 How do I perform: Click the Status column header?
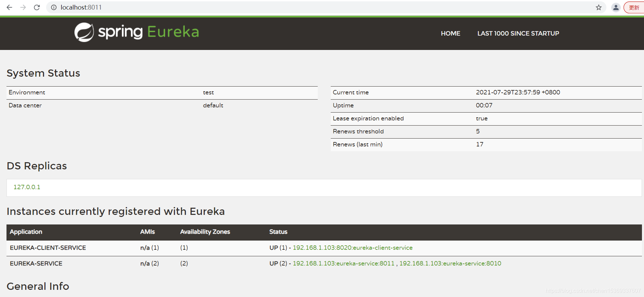point(278,232)
